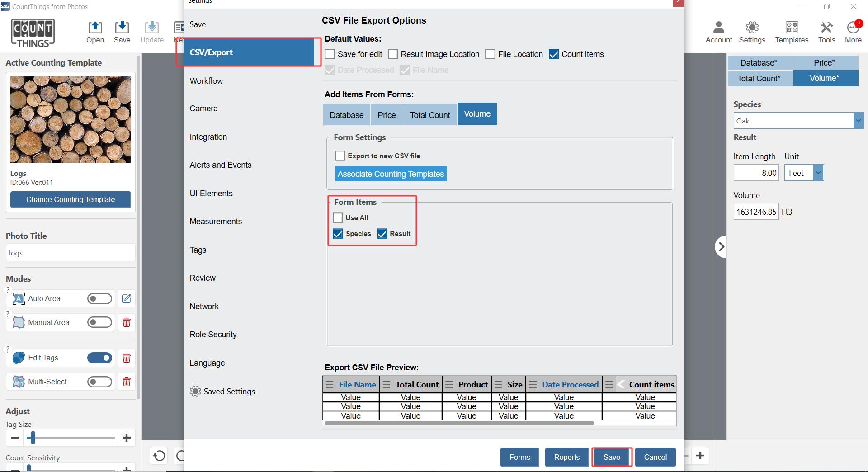Switch to the Total Count forms tab
This screenshot has height=472, width=868.
point(429,115)
